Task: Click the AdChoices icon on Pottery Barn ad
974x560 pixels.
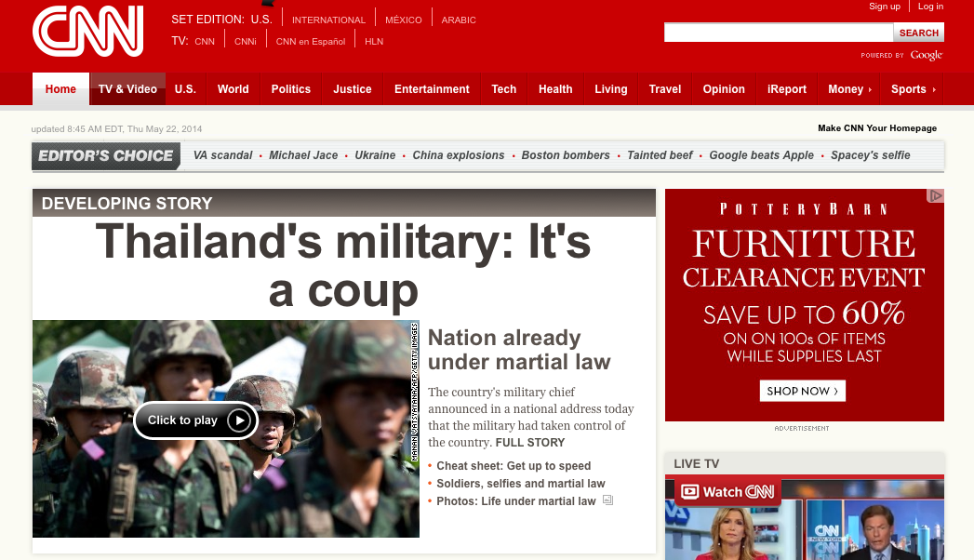Action: coord(935,195)
